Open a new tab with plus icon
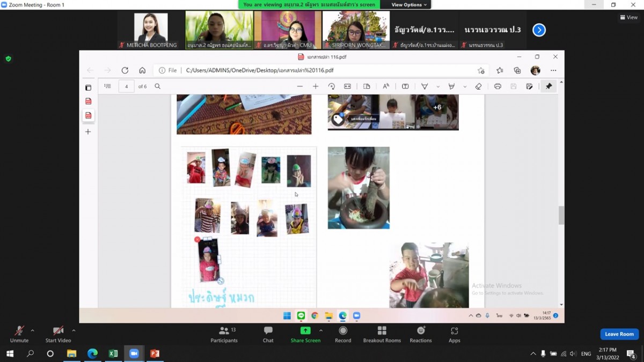The width and height of the screenshot is (644, 362). click(x=88, y=131)
